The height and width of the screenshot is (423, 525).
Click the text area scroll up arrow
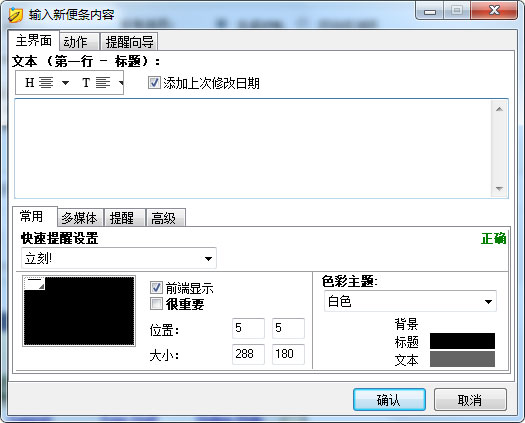(499, 109)
